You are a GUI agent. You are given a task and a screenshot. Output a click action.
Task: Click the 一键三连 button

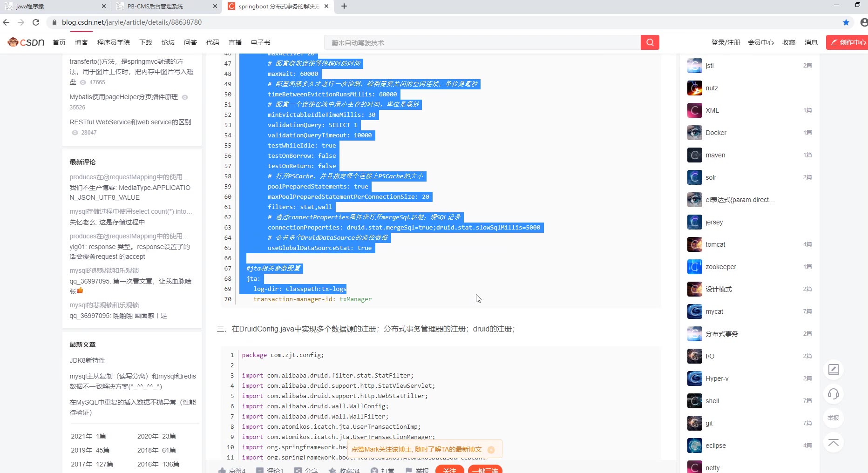click(x=485, y=469)
